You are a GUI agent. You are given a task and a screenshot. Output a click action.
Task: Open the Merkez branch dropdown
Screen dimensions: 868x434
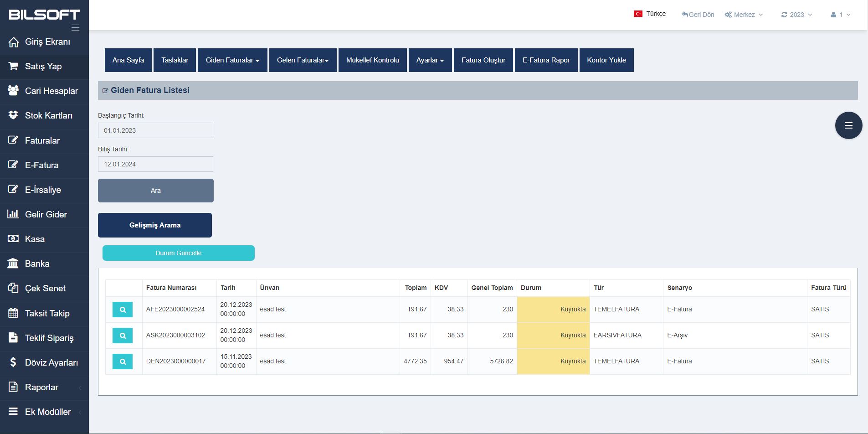click(x=744, y=15)
